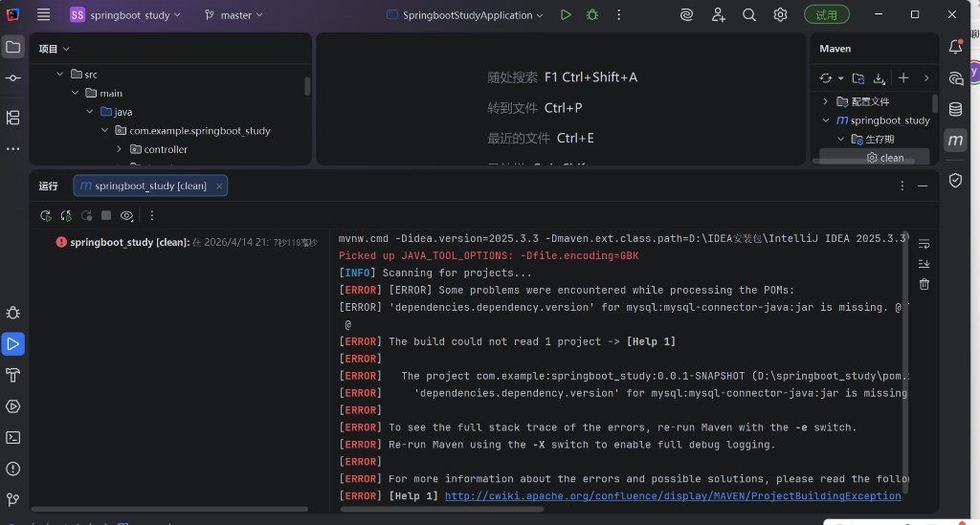980x525 pixels.
Task: Collapse the com.example.springboot_study package
Action: point(104,130)
